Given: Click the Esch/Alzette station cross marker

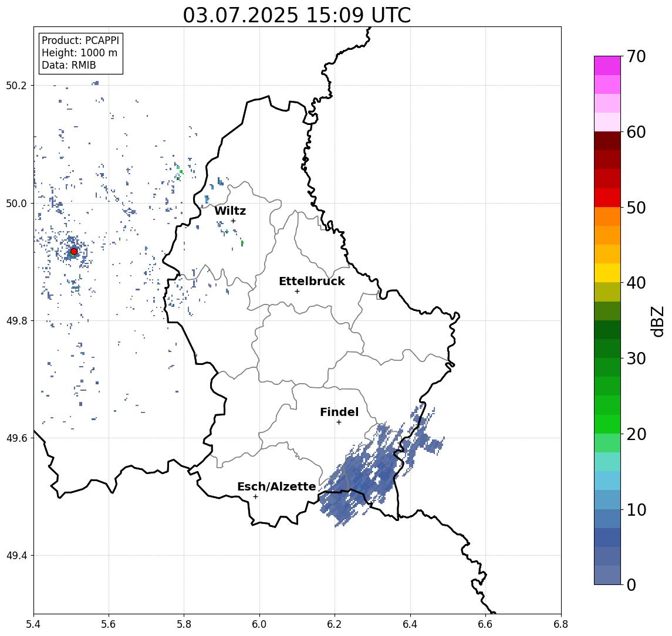Looking at the screenshot, I should (x=255, y=497).
